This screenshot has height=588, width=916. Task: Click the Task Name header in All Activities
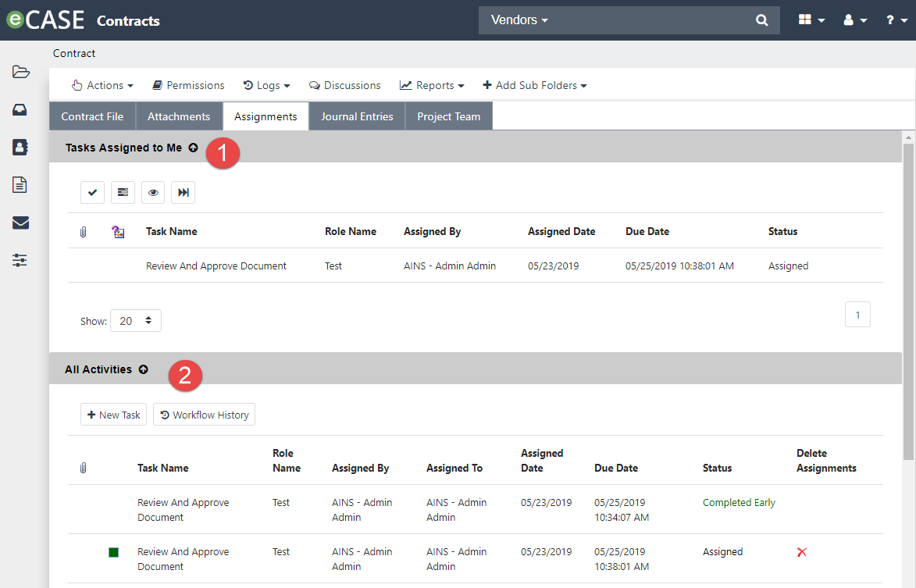point(163,469)
